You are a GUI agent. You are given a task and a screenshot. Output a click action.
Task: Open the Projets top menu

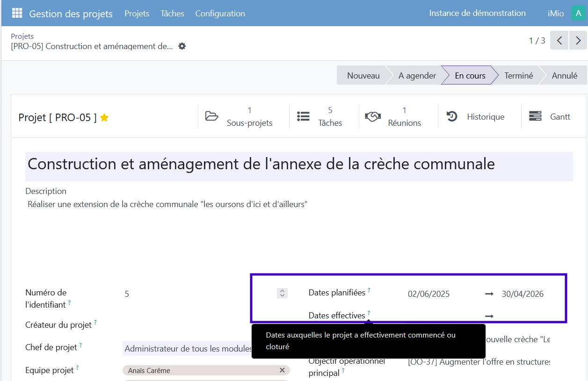(137, 14)
